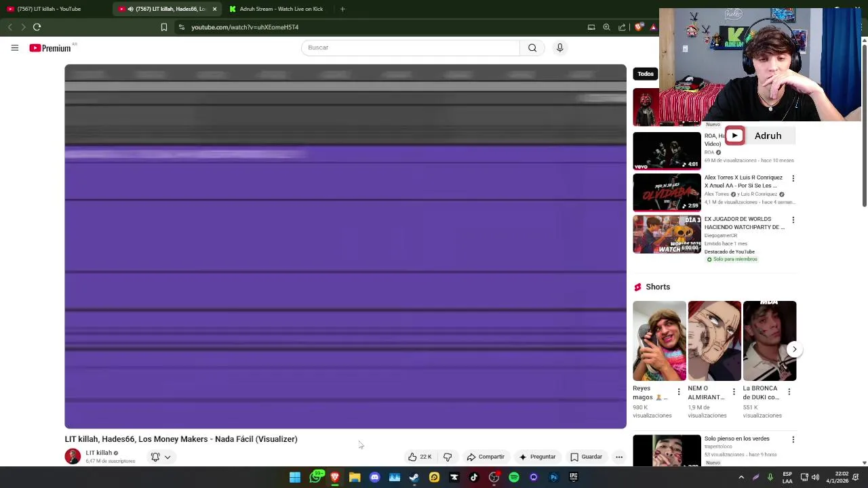Screen dimensions: 868x488
Task: Expand notification options chevron
Action: pyautogui.click(x=167, y=457)
